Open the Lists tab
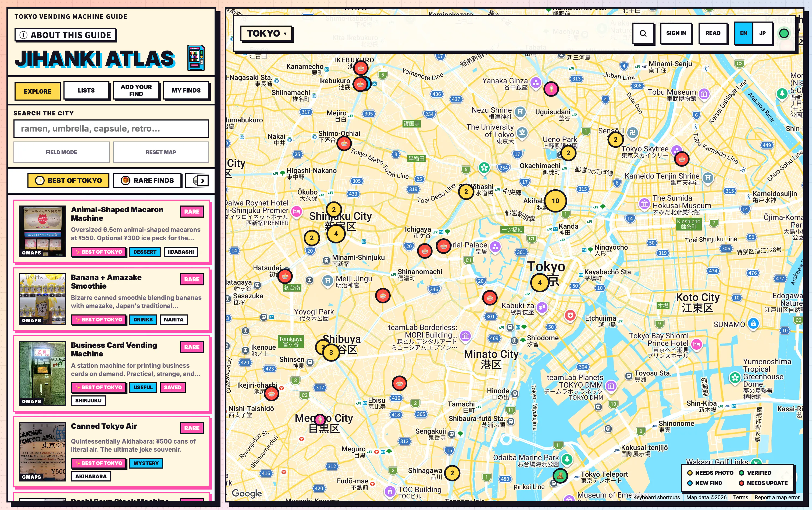812x510 pixels. coord(86,90)
